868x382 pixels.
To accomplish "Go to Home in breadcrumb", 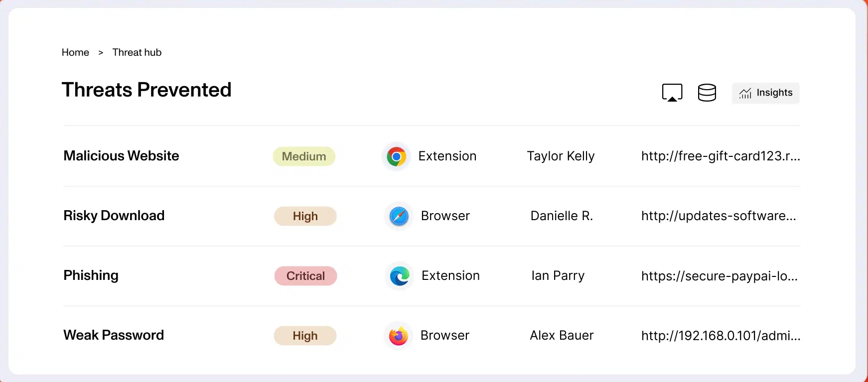I will (x=75, y=52).
